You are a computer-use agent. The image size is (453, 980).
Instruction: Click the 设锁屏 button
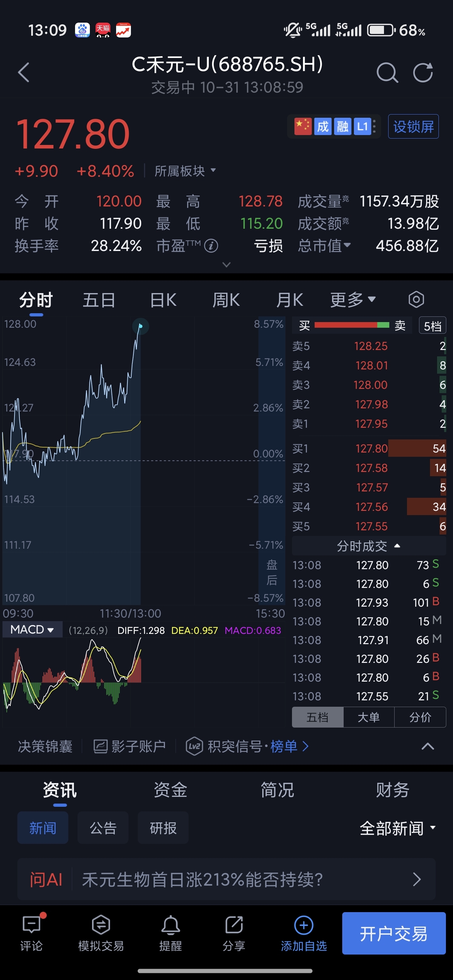(413, 126)
